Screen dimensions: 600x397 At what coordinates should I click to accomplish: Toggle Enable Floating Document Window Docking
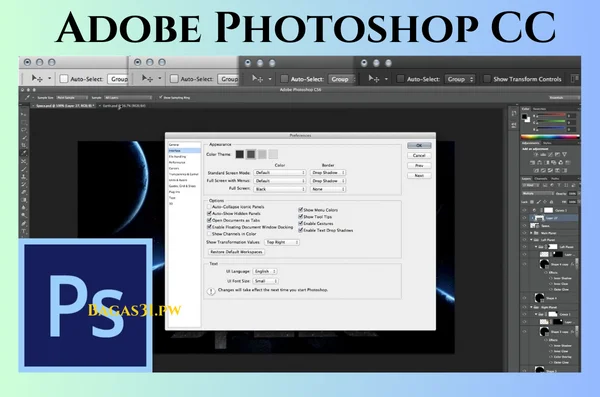(x=209, y=227)
